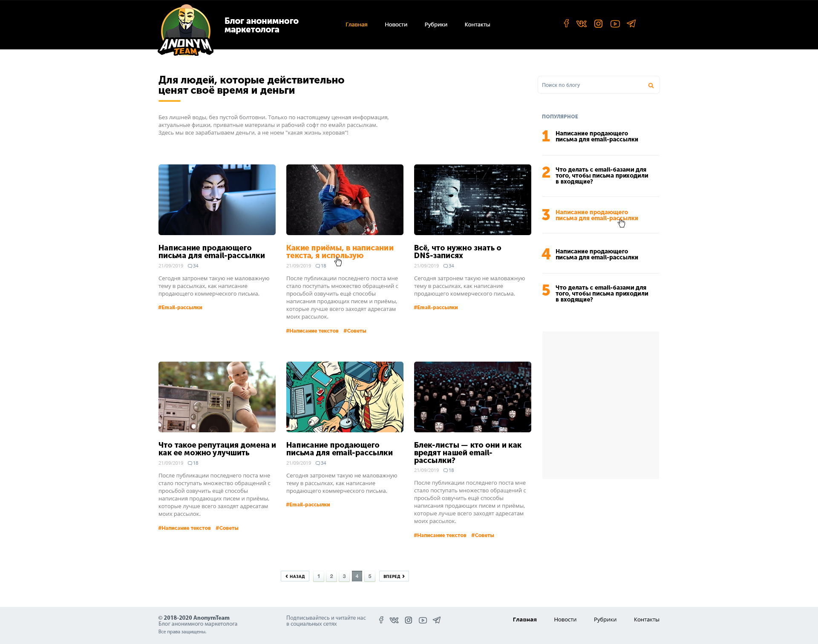Viewport: 818px width, 644px height.
Task: Open Главная in footer menu
Action: tap(524, 620)
